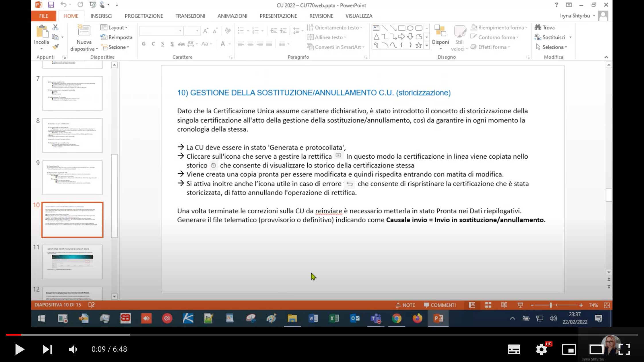644x362 pixels.
Task: Click the Disponi arrange icon
Action: click(x=440, y=31)
